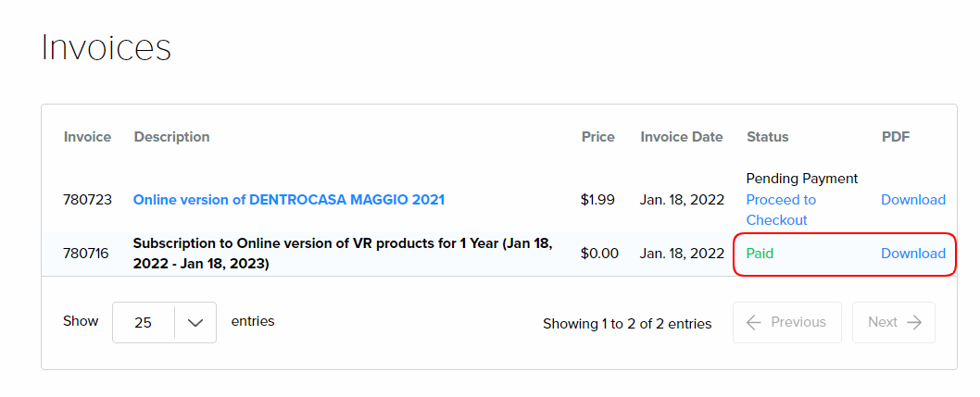Click the Pending Payment status text

click(801, 179)
